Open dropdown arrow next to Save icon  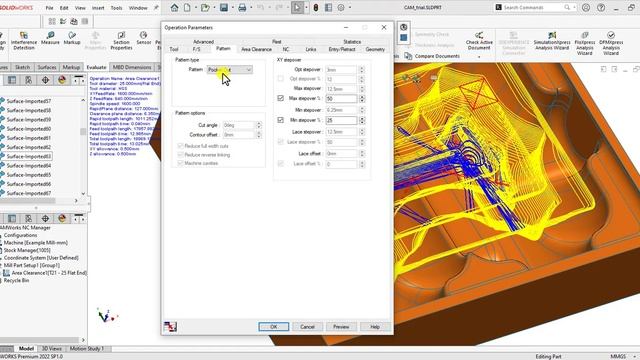click(233, 7)
